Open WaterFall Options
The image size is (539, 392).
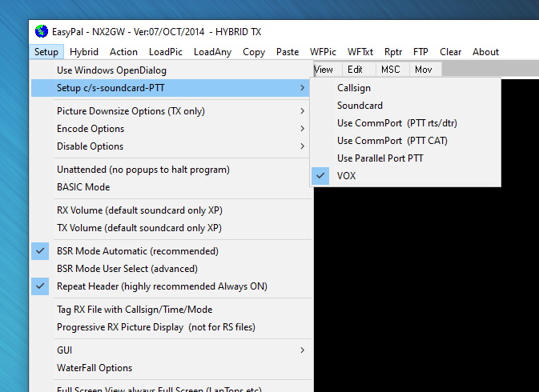click(95, 368)
